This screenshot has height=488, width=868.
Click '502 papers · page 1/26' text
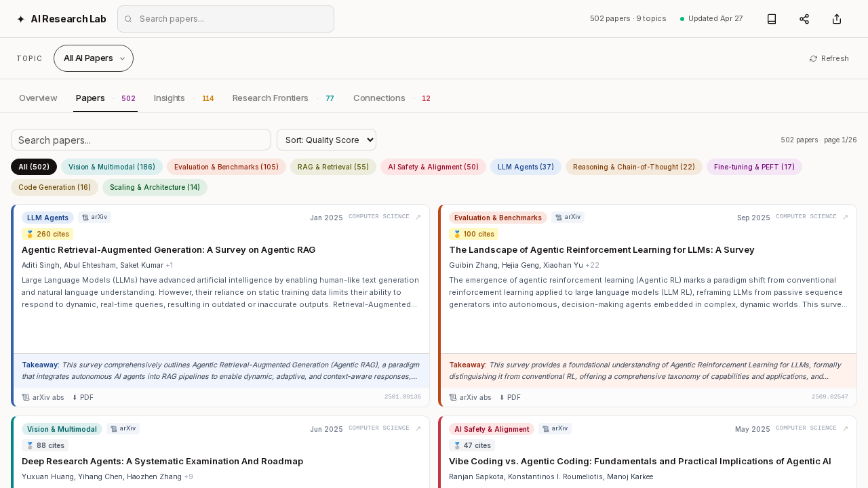tap(818, 140)
